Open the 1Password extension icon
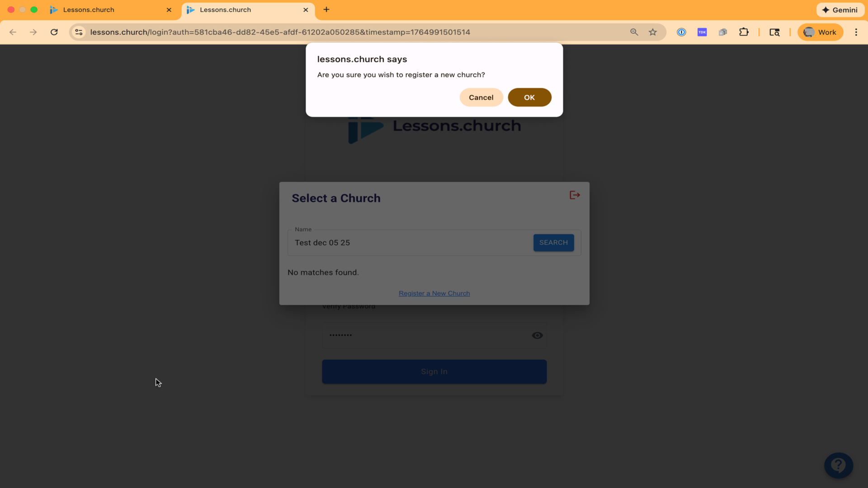Viewport: 868px width, 488px height. 681,32
